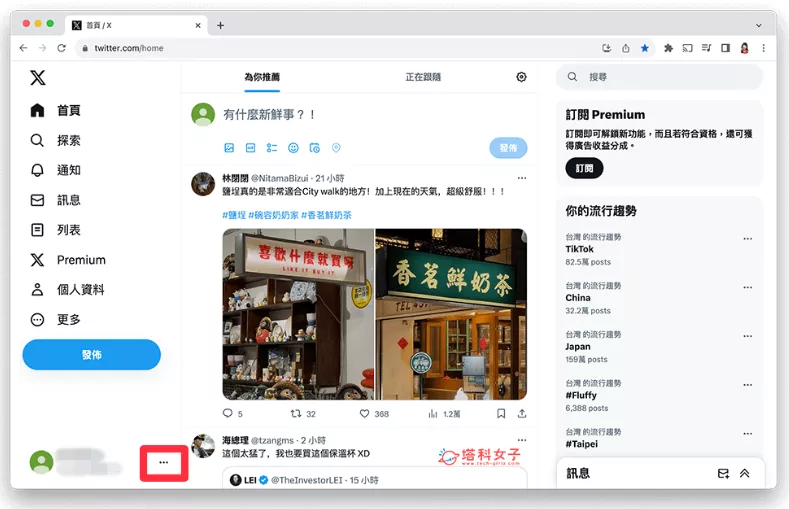Reload the page
Viewport: 789px width, 509px height.
[x=61, y=48]
